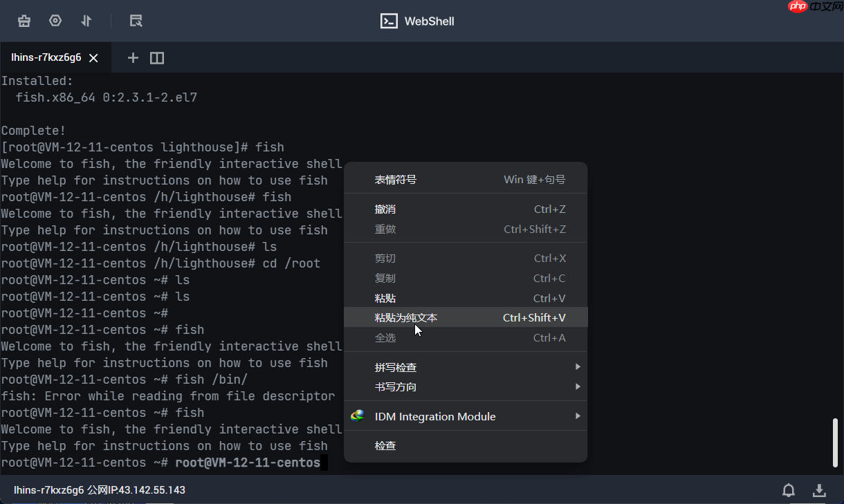The height and width of the screenshot is (504, 844).
Task: Click 检查 to inspect element
Action: 385,446
